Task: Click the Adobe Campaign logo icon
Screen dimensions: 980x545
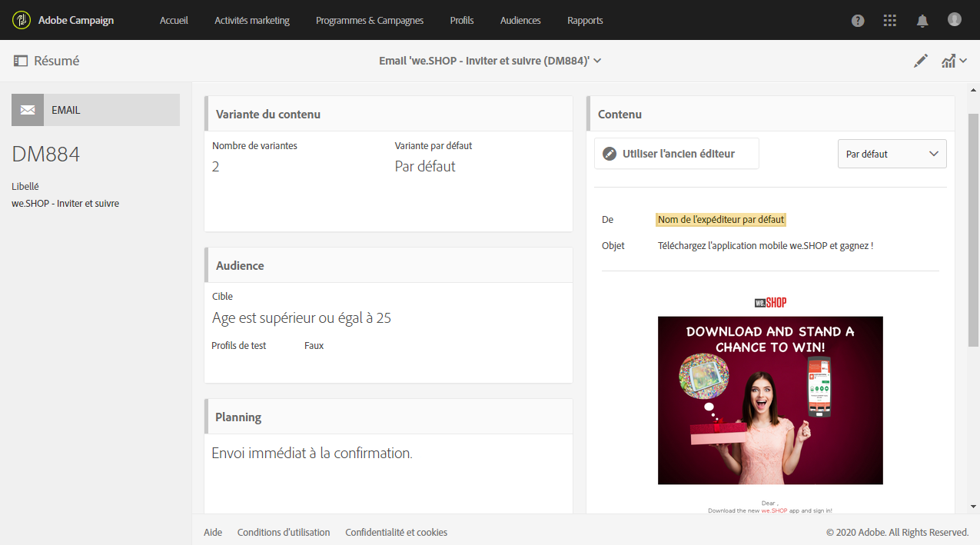Action: click(22, 20)
